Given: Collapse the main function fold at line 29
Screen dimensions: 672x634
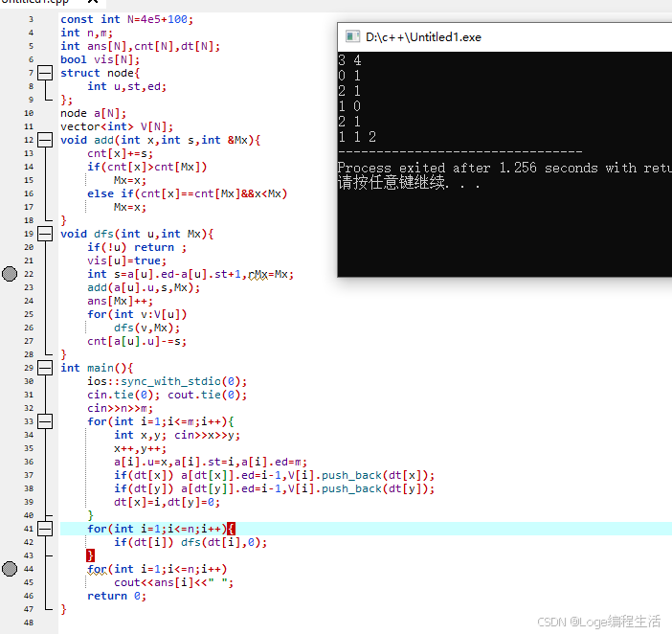Looking at the screenshot, I should click(45, 368).
